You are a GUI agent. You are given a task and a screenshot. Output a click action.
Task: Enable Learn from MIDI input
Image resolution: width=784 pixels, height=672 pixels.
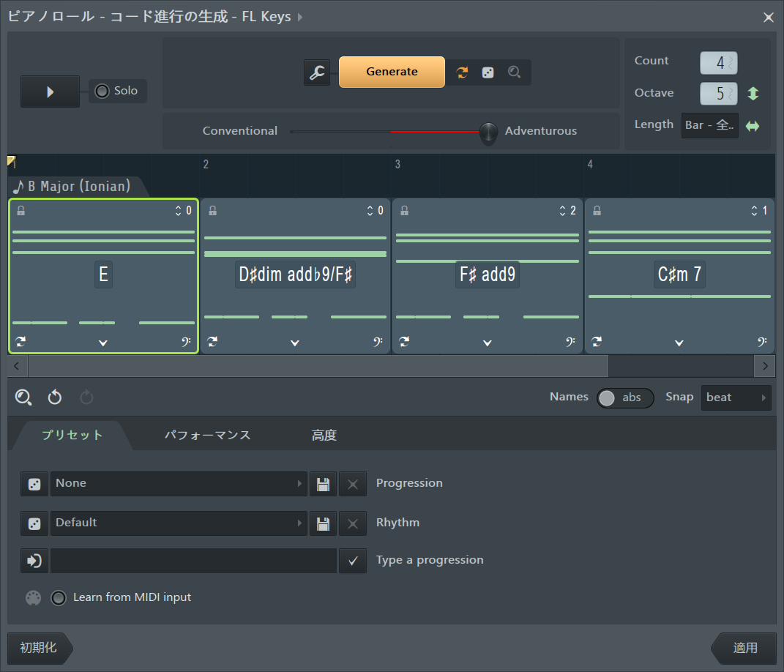pos(59,598)
